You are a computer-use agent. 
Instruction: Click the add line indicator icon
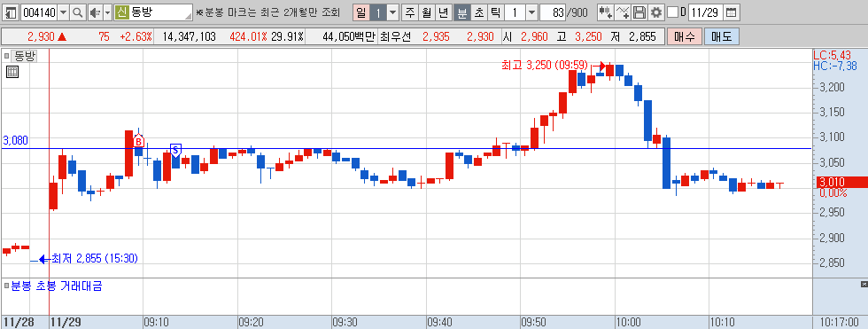pyautogui.click(x=623, y=12)
